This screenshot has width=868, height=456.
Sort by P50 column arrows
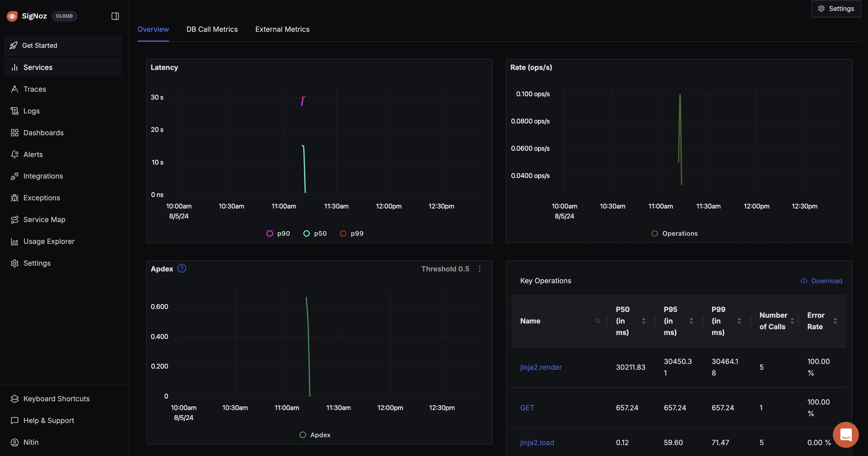pos(644,321)
